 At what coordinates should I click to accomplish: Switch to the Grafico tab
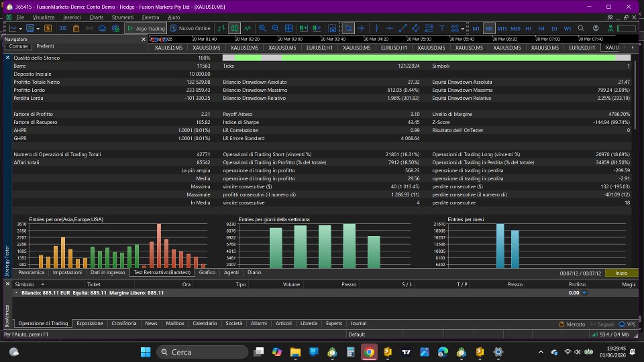[207, 273]
